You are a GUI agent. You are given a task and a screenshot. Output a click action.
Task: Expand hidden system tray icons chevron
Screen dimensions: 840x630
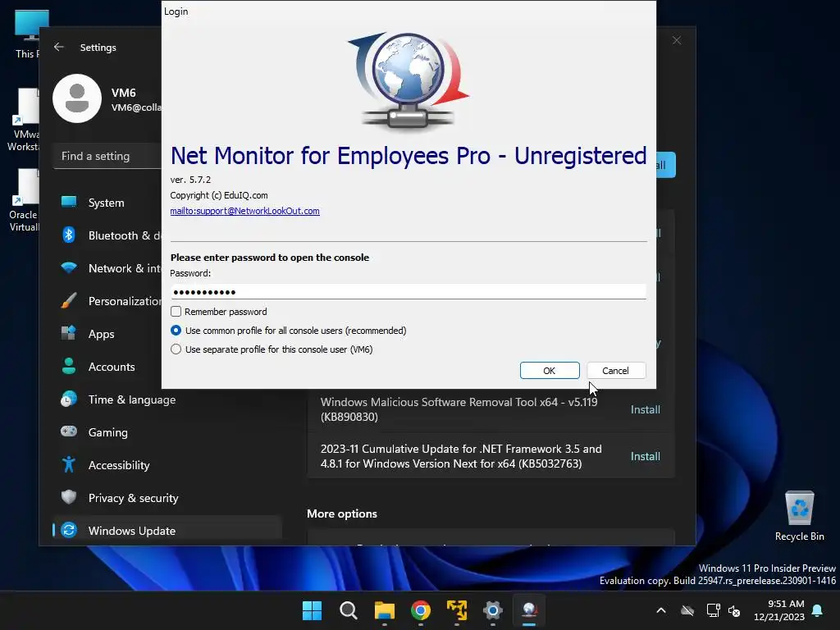tap(661, 610)
